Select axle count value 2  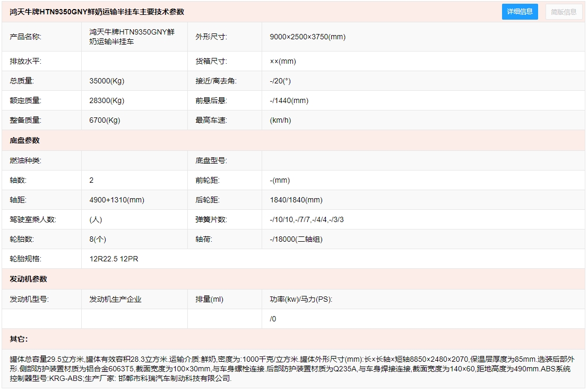coord(91,180)
